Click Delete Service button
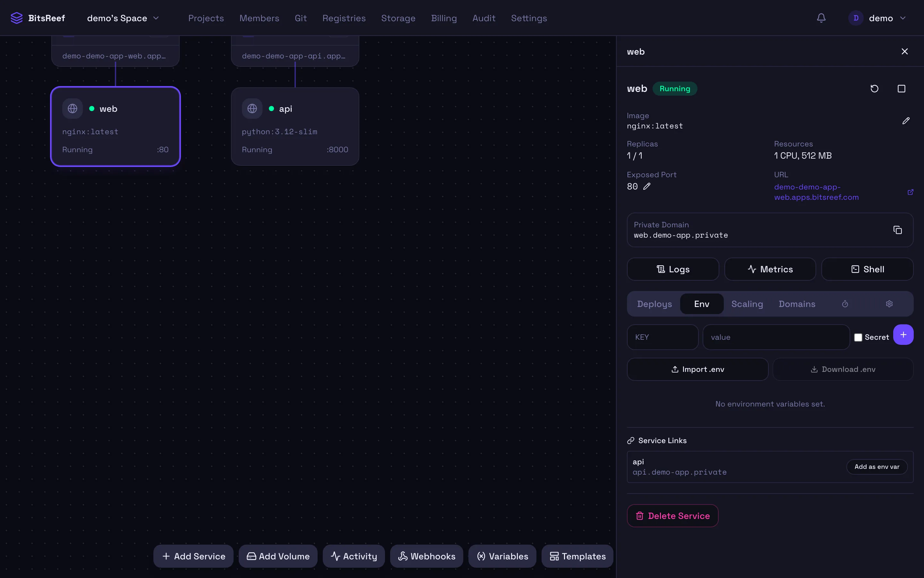The width and height of the screenshot is (924, 578). coord(672,516)
